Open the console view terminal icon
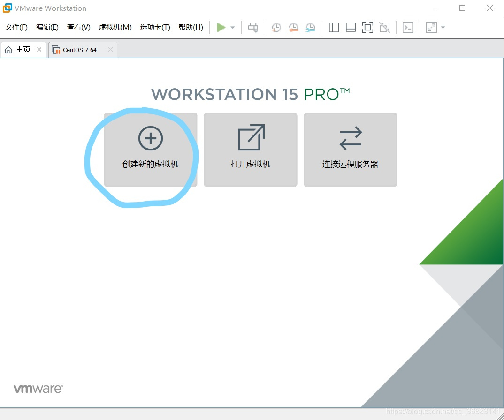 (408, 27)
